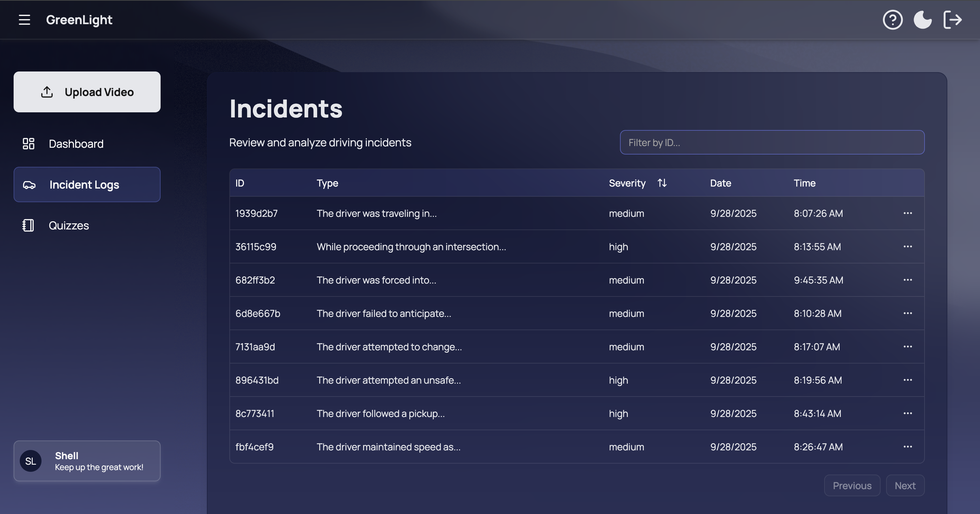Open three-dot menu for incident 896431bd
This screenshot has width=980, height=514.
click(908, 380)
